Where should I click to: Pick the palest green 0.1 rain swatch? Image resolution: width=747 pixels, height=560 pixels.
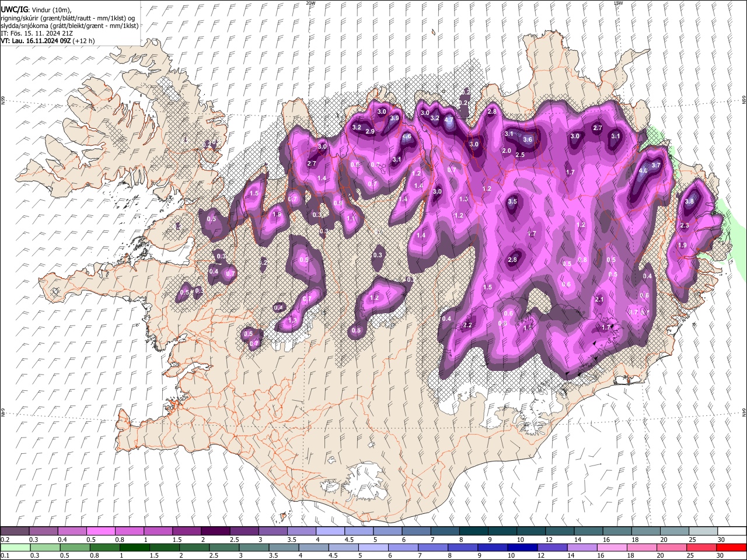(15, 548)
